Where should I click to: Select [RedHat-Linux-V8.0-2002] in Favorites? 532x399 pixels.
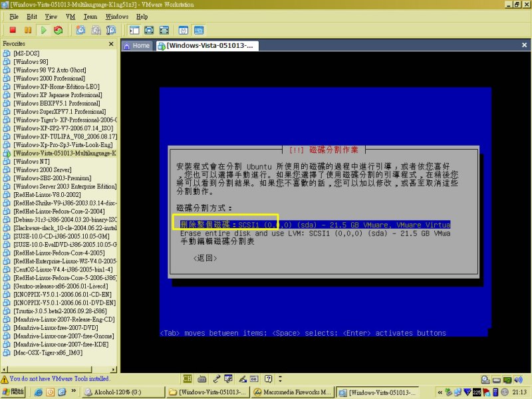click(47, 195)
